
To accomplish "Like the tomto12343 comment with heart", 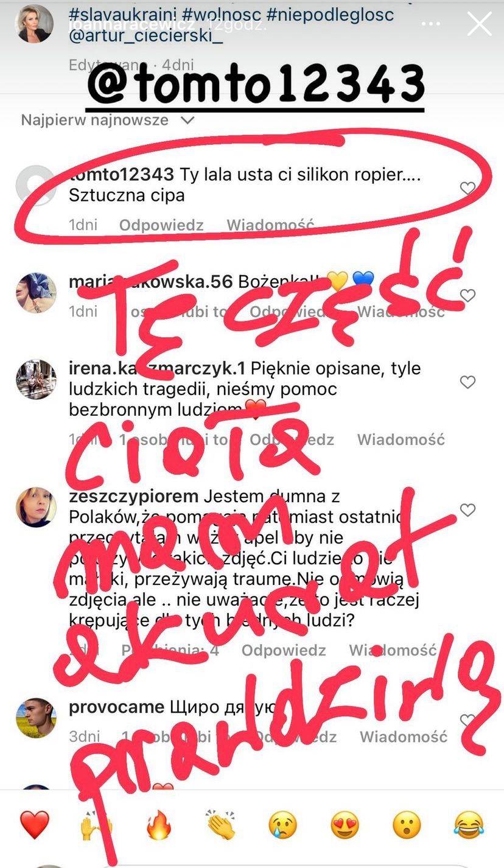I will pos(467,188).
